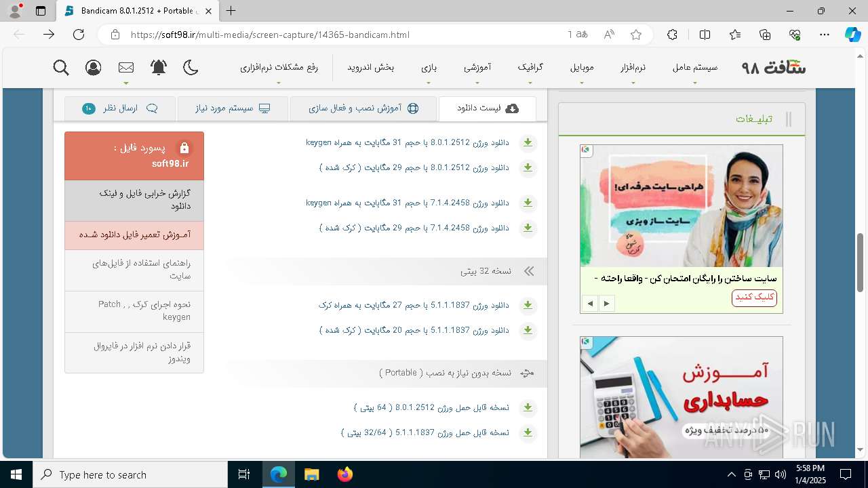Expand سیستم عامل menu
868x488 pixels.
(695, 67)
